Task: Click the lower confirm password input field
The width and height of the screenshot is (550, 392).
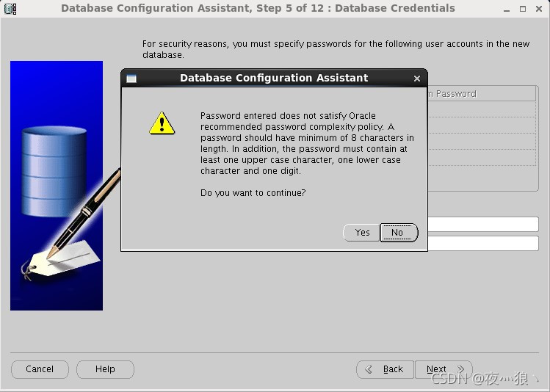Action: pyautogui.click(x=483, y=243)
